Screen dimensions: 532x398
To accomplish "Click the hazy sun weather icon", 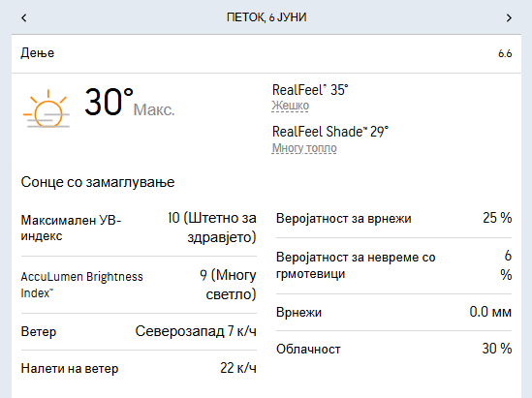I will pyautogui.click(x=47, y=108).
